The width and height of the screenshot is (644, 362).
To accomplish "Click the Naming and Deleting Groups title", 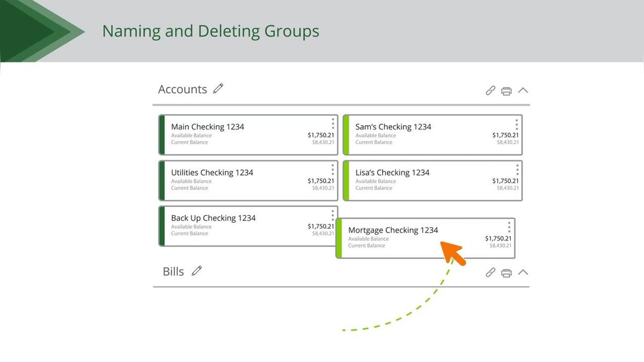I will click(x=210, y=31).
